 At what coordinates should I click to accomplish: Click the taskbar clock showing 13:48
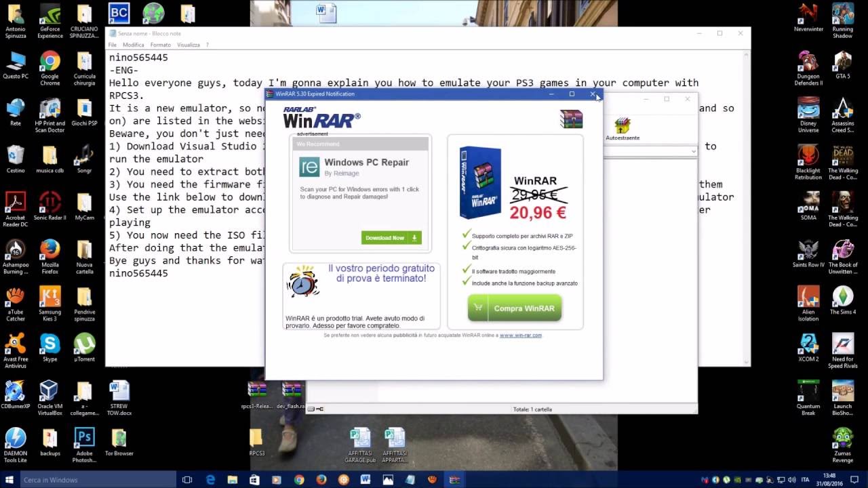(x=830, y=480)
